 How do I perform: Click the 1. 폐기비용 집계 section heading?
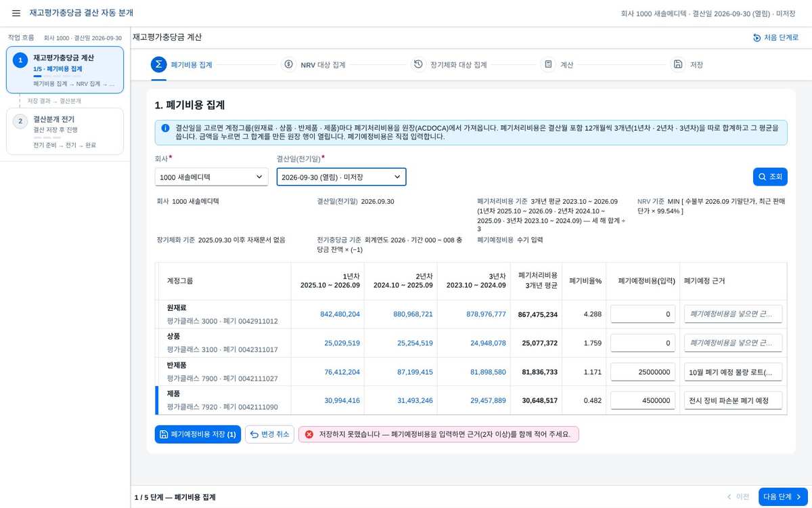point(189,105)
